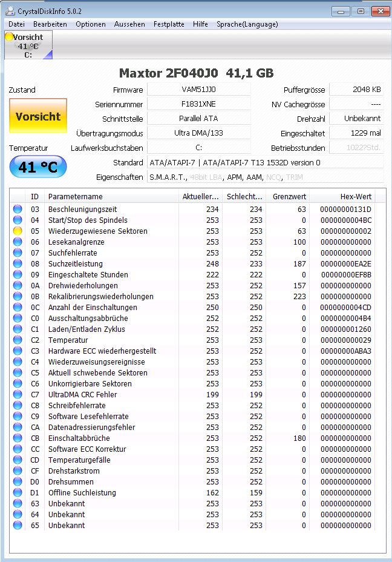Click hex value 00000000131D
The height and width of the screenshot is (562, 392).
(x=346, y=209)
